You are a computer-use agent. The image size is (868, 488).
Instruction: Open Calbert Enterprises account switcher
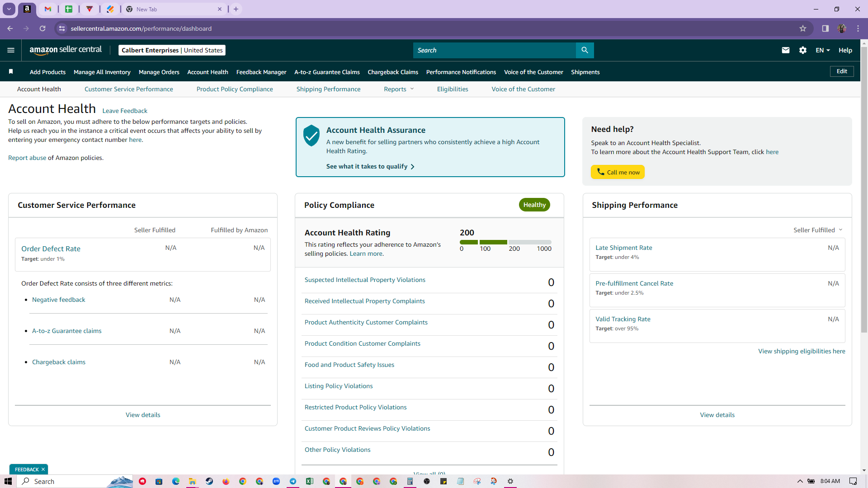[172, 50]
